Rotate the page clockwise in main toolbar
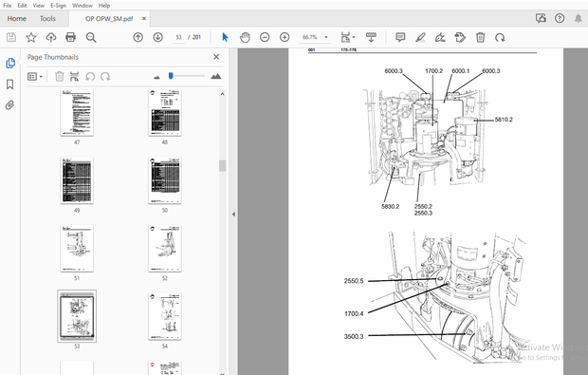 pos(500,37)
